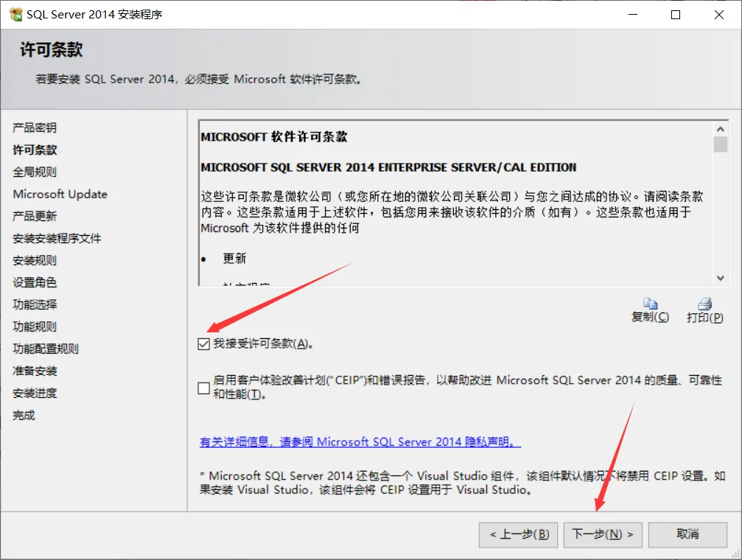The image size is (742, 560).
Task: Select 安装规则 in the step list
Action: [35, 260]
